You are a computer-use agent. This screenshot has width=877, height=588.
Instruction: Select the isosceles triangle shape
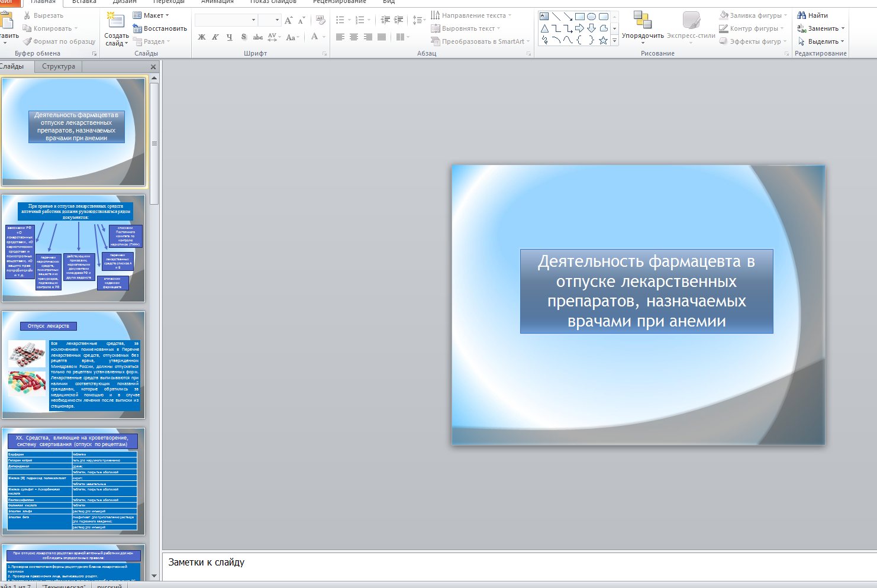(x=544, y=28)
